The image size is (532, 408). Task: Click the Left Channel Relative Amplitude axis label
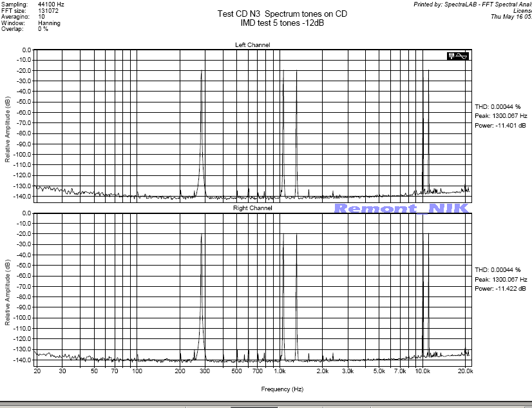(x=8, y=129)
